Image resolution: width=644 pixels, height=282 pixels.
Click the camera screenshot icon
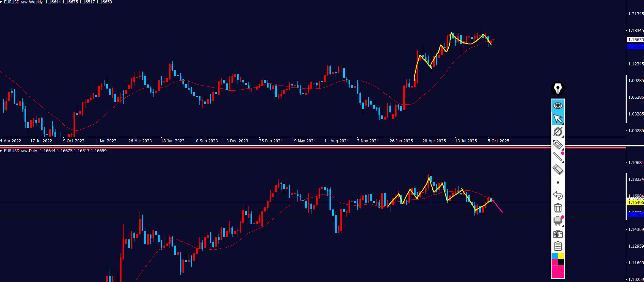pos(558,234)
